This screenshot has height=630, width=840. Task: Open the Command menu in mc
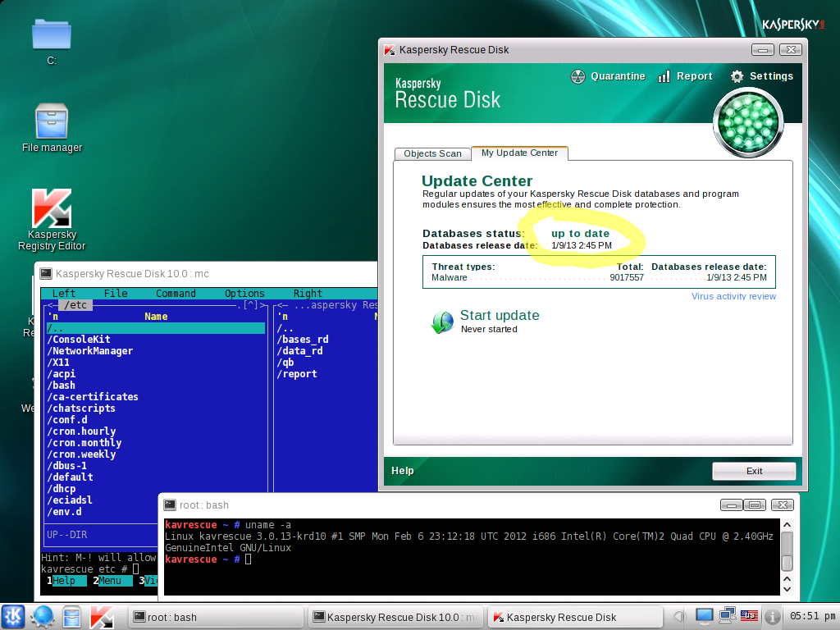click(x=176, y=294)
